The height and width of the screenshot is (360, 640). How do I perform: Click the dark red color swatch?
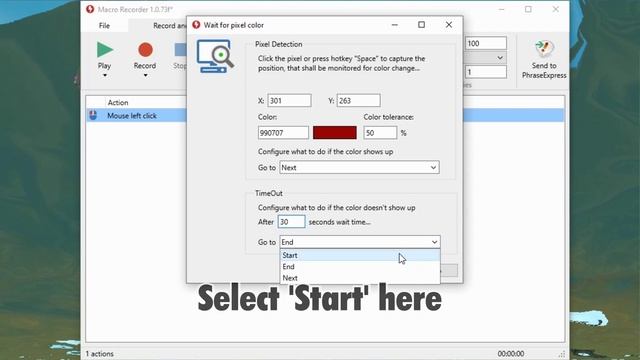pos(335,133)
